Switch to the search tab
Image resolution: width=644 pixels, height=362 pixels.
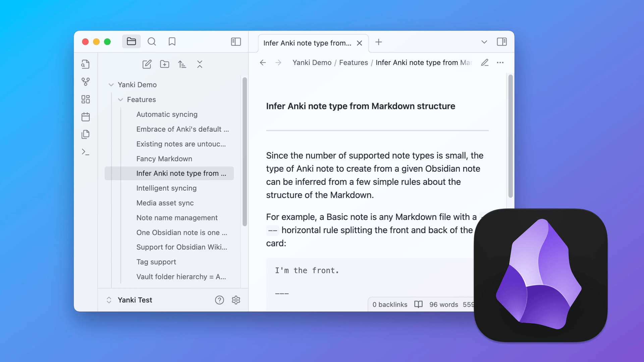[x=152, y=42]
